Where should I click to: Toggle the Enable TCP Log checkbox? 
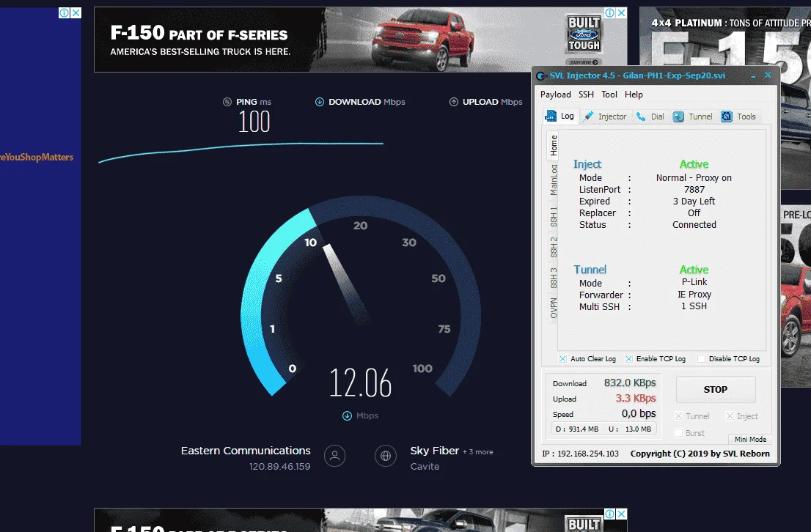pos(628,359)
